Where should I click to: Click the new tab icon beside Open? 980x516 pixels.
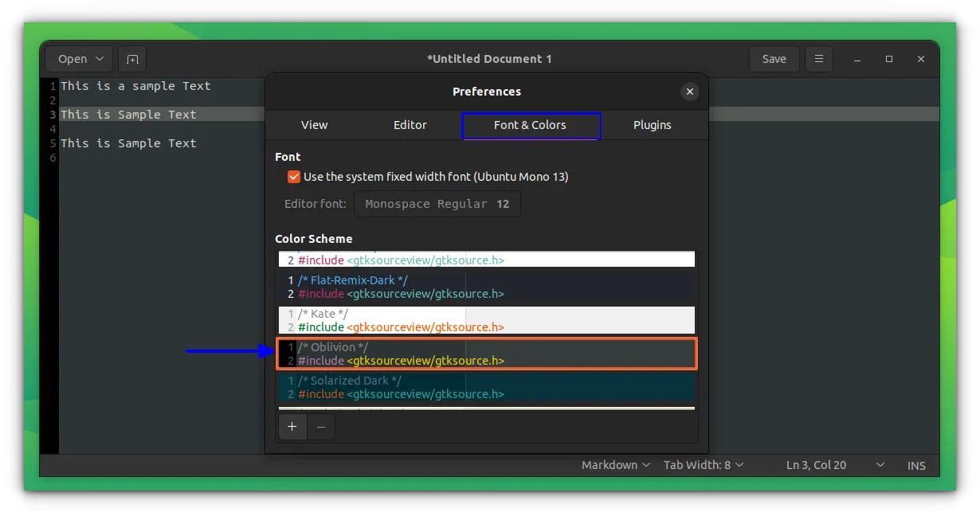[132, 59]
